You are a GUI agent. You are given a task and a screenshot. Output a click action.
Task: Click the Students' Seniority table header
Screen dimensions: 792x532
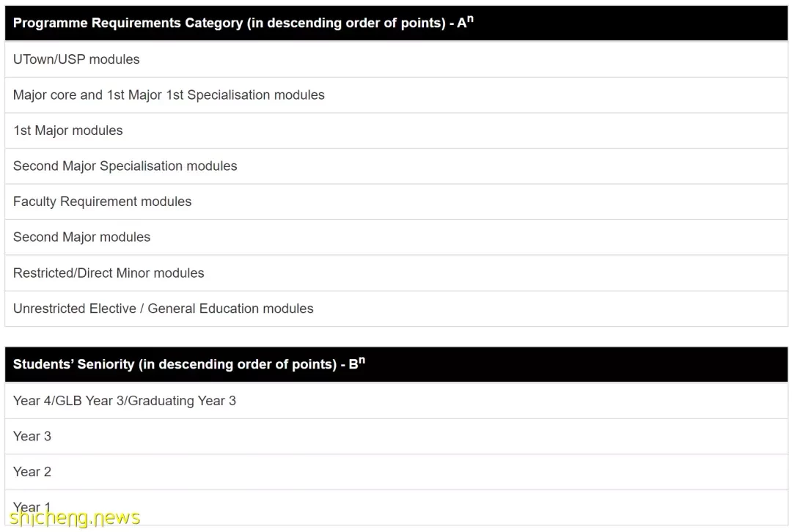pyautogui.click(x=396, y=364)
